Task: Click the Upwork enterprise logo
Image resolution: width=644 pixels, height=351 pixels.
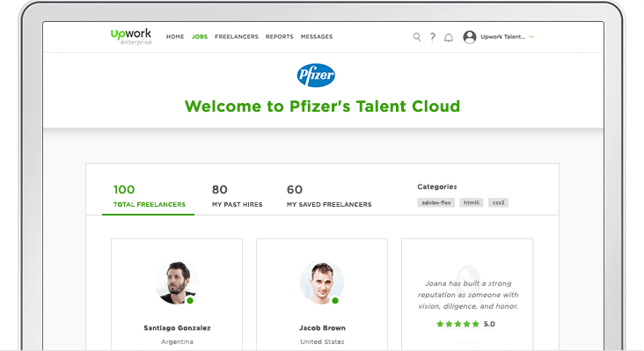Action: (131, 37)
